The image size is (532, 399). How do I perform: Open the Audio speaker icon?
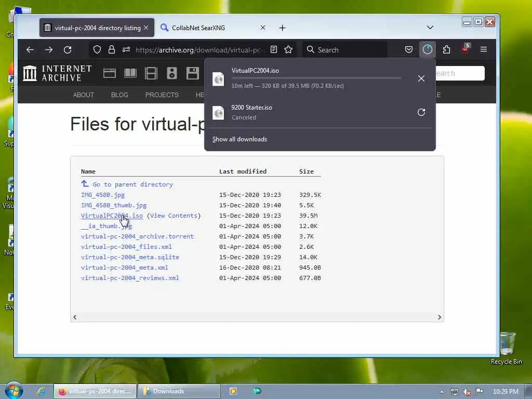[x=172, y=73]
